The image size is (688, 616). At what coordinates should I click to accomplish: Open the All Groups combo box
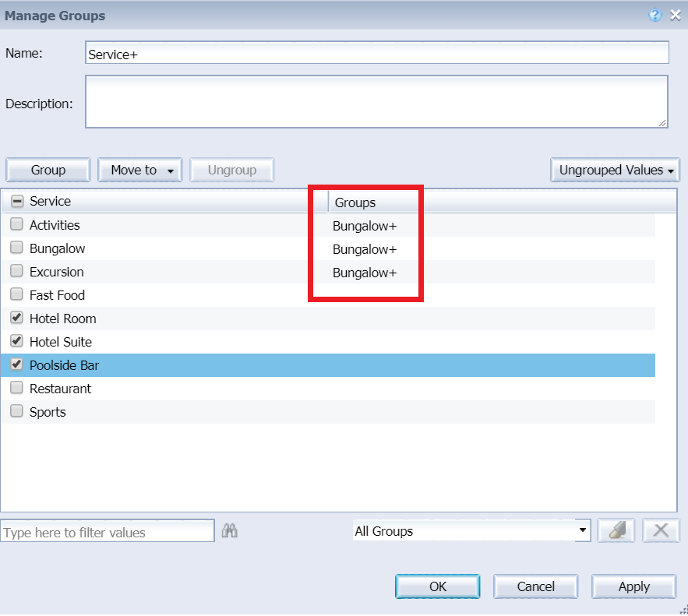pos(471,531)
